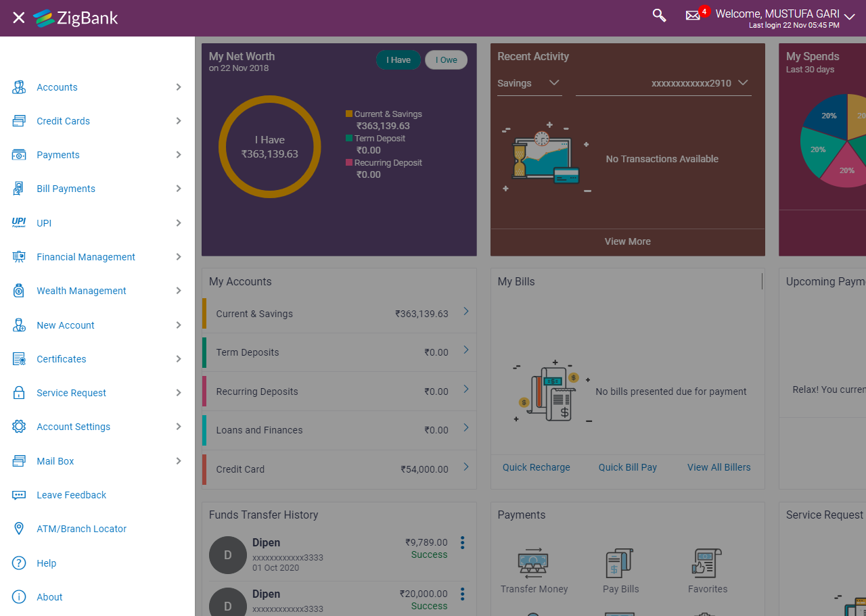Open the Savings account type dropdown
Screen dimensions: 866x616
(x=529, y=83)
